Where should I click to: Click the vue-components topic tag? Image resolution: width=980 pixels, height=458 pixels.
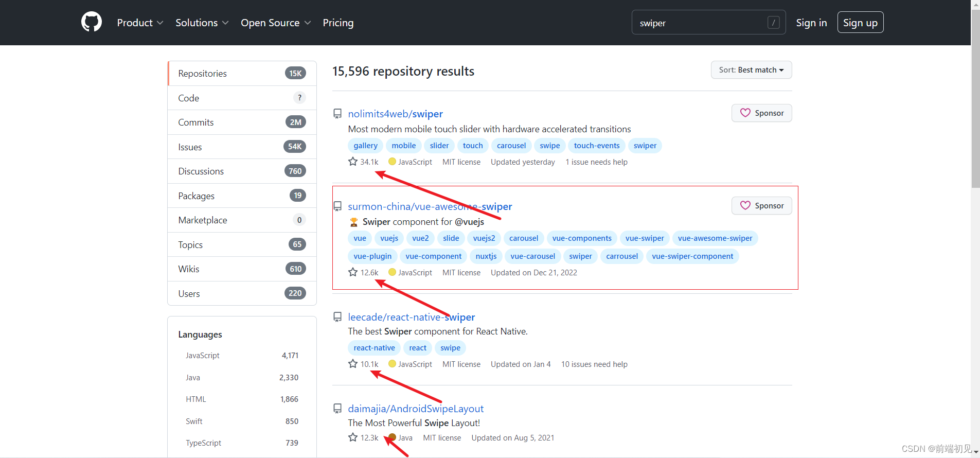click(582, 238)
